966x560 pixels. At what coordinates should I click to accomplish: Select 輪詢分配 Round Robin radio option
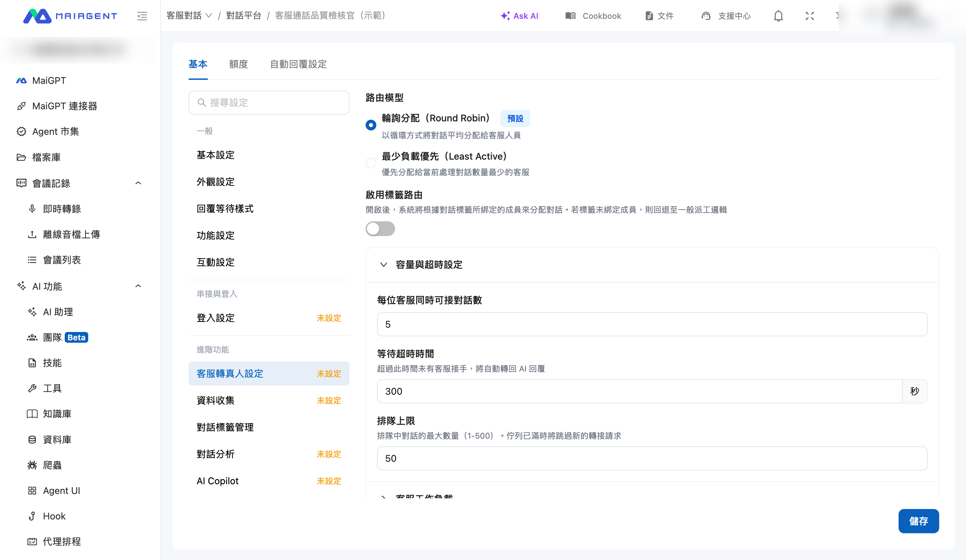pyautogui.click(x=371, y=125)
